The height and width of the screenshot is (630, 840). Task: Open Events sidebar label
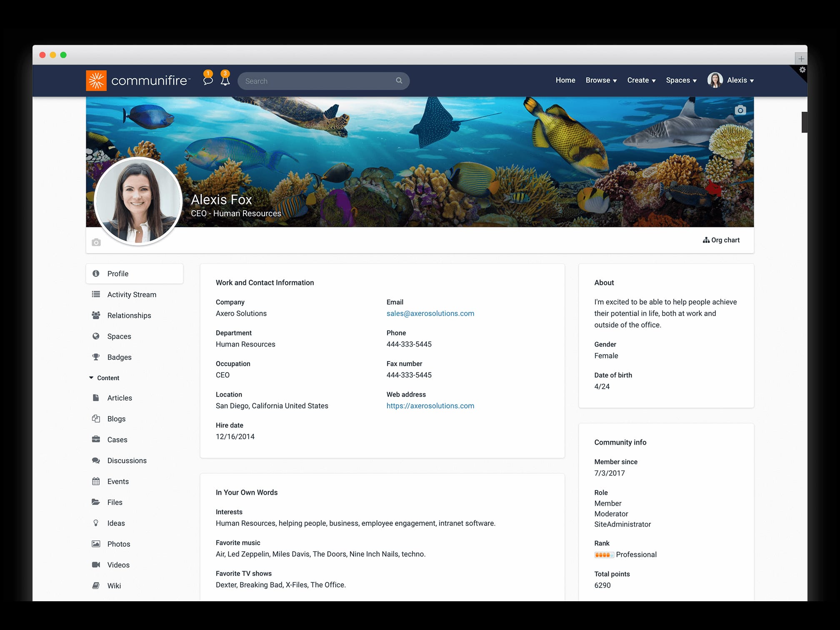(x=118, y=481)
